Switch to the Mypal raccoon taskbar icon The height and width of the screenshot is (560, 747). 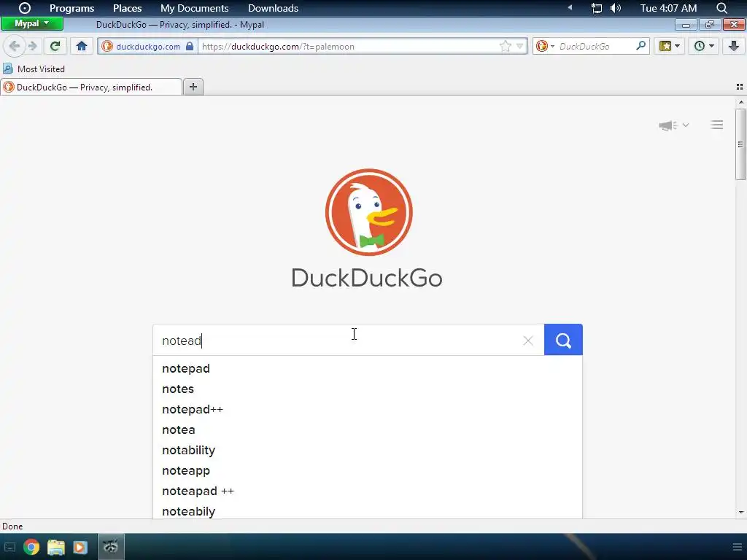[x=111, y=546]
